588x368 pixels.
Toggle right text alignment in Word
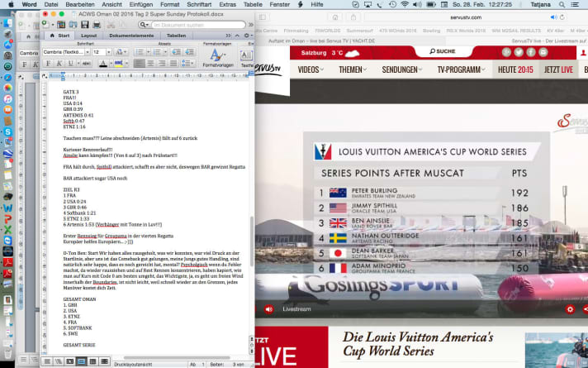click(x=162, y=64)
